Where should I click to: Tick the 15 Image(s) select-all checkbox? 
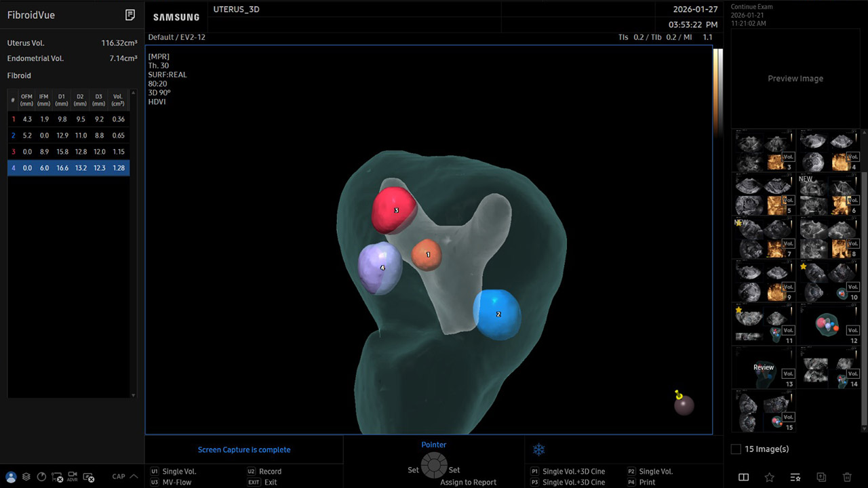(x=736, y=449)
